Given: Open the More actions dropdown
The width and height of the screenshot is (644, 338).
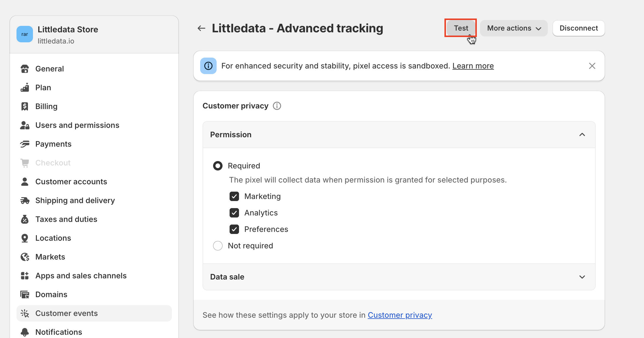Looking at the screenshot, I should [x=514, y=28].
